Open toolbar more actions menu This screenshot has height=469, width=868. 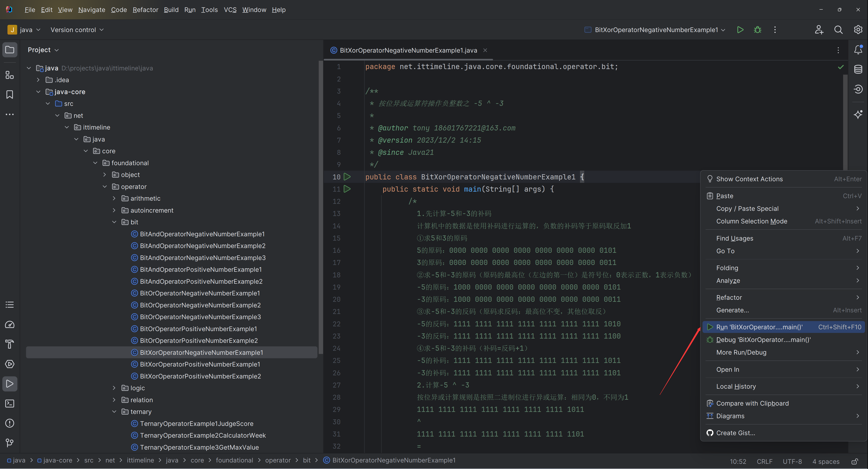pyautogui.click(x=775, y=30)
